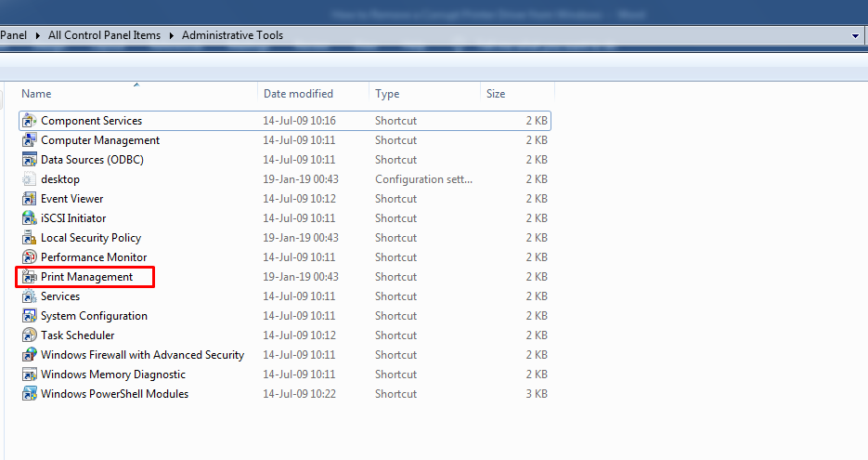This screenshot has width=868, height=460.
Task: Select the Print Management name text
Action: [x=87, y=277]
